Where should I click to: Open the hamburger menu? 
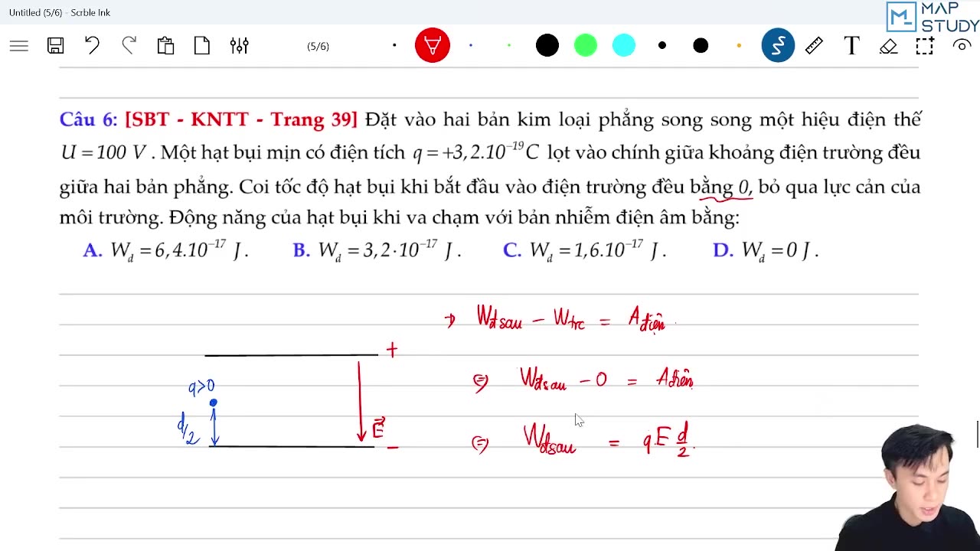click(19, 46)
